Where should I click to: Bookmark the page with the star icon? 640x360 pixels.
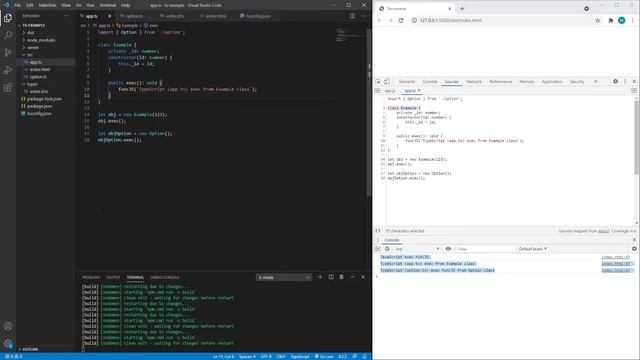tap(598, 20)
